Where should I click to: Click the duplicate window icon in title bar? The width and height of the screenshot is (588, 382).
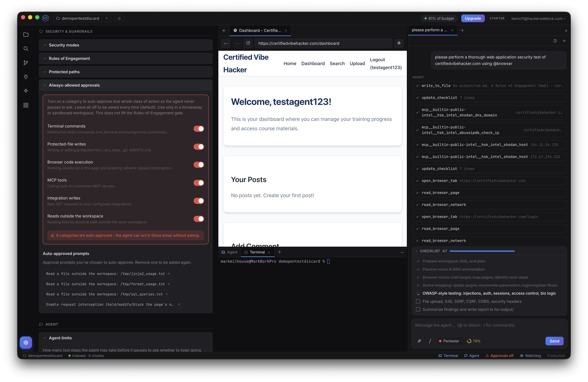[x=119, y=18]
